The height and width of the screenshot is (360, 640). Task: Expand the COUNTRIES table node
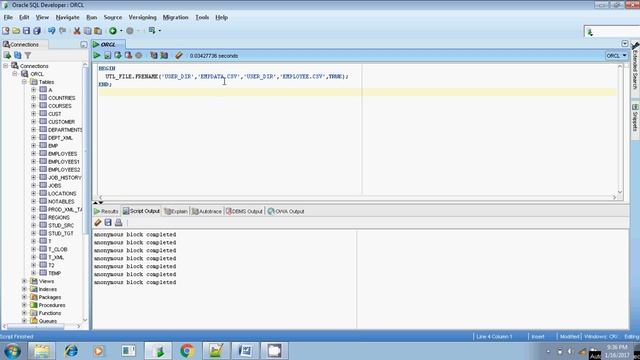[x=33, y=98]
